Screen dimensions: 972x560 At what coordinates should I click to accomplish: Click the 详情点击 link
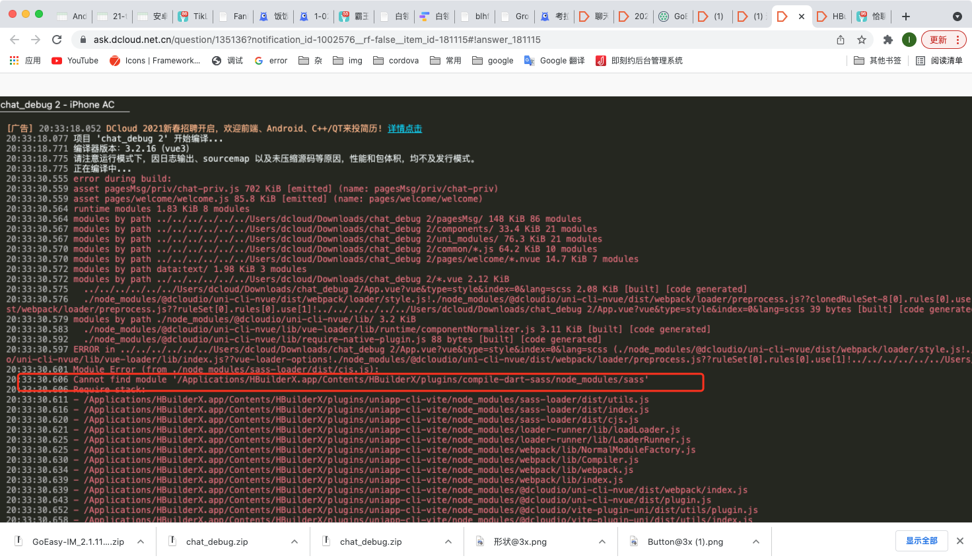404,129
